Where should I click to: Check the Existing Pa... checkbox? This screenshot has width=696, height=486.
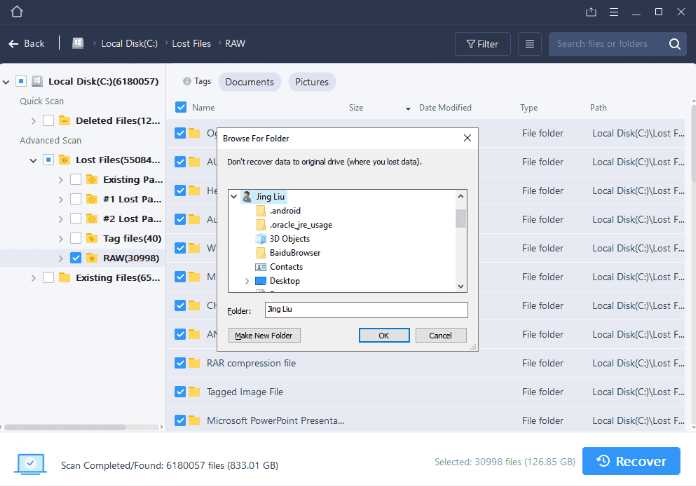click(x=76, y=179)
